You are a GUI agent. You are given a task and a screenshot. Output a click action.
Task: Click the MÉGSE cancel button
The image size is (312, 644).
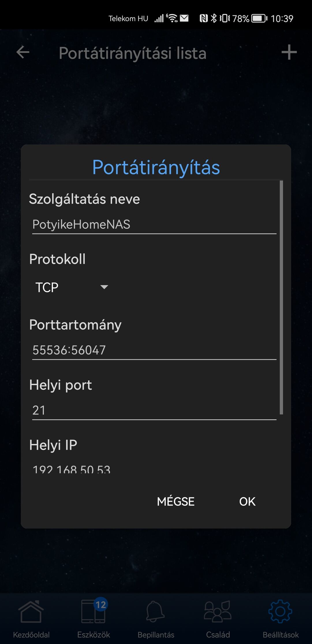(176, 502)
